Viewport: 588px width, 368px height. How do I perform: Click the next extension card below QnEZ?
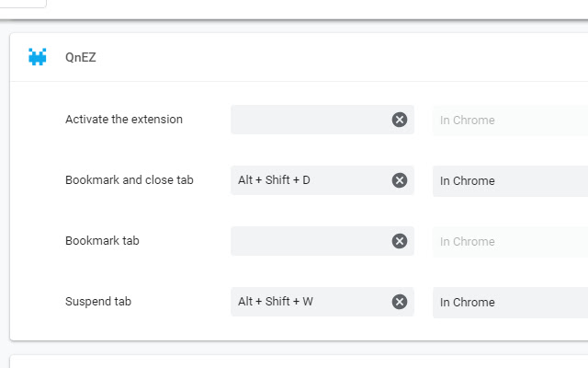(x=299, y=362)
